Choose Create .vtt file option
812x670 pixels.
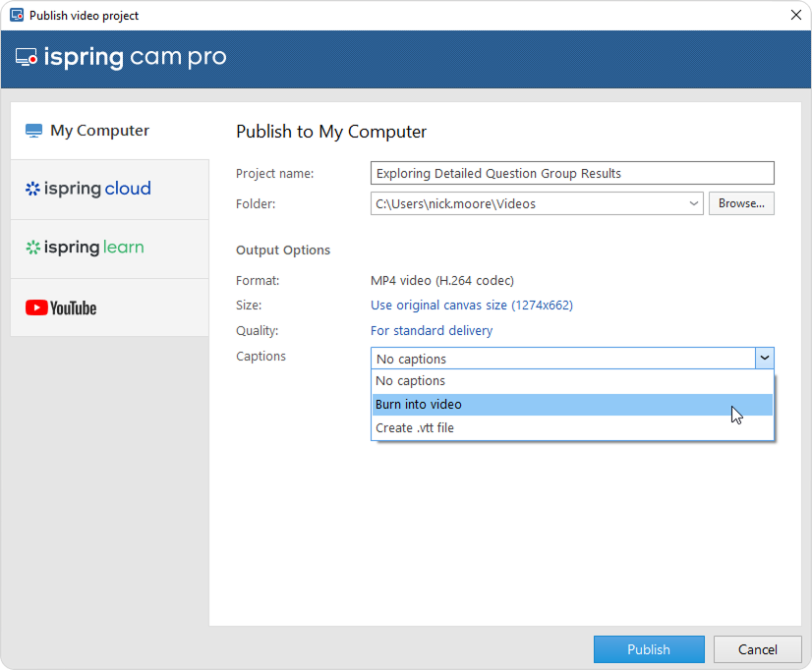[415, 428]
